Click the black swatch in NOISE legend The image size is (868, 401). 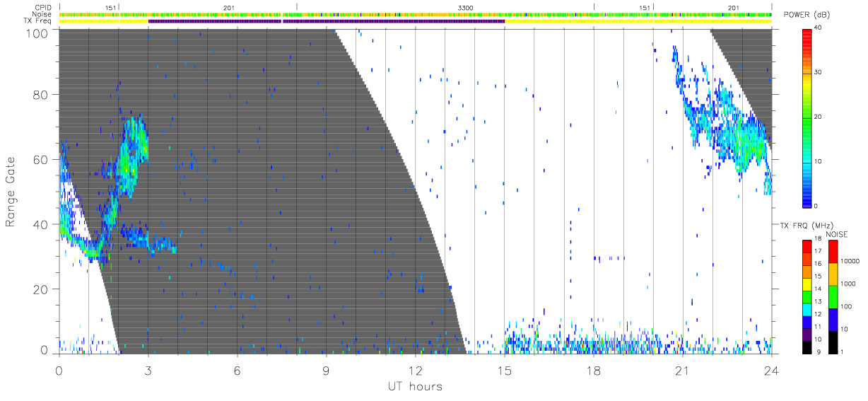point(833,342)
